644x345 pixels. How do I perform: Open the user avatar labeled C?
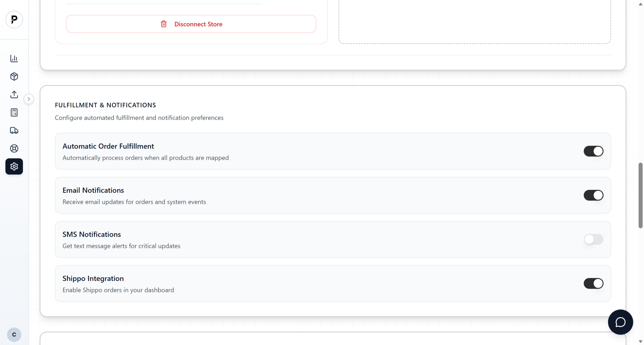[14, 334]
